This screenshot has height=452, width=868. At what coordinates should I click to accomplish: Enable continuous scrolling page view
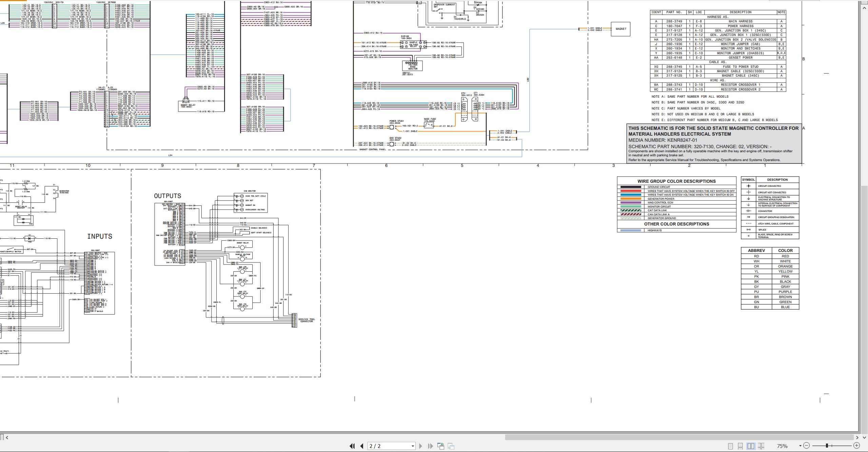click(741, 446)
